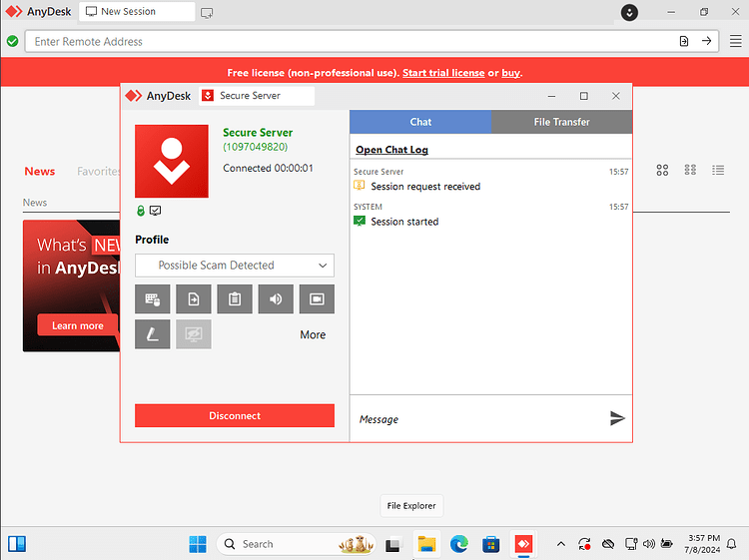Viewport: 749px width, 560px height.
Task: Select the Chat tab
Action: click(x=420, y=122)
